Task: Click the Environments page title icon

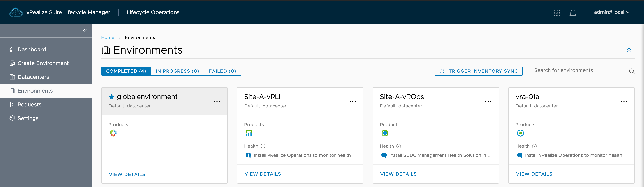Action: [x=106, y=50]
